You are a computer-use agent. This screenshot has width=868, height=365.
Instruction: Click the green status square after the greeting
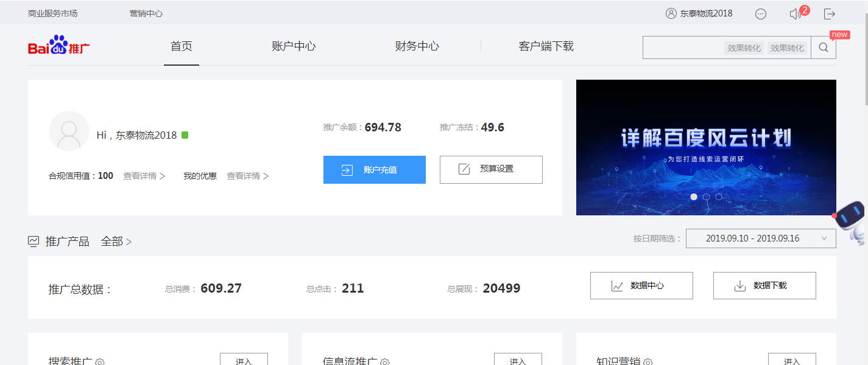coord(185,135)
